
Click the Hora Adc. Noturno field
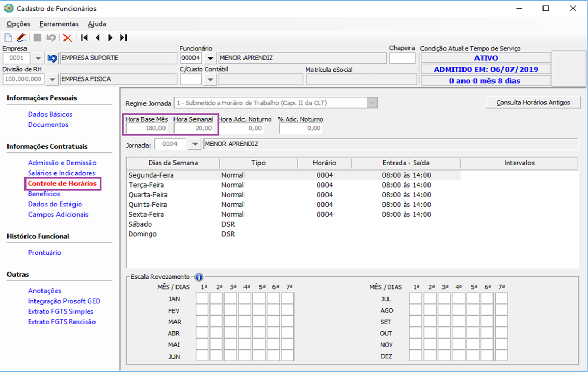click(242, 128)
